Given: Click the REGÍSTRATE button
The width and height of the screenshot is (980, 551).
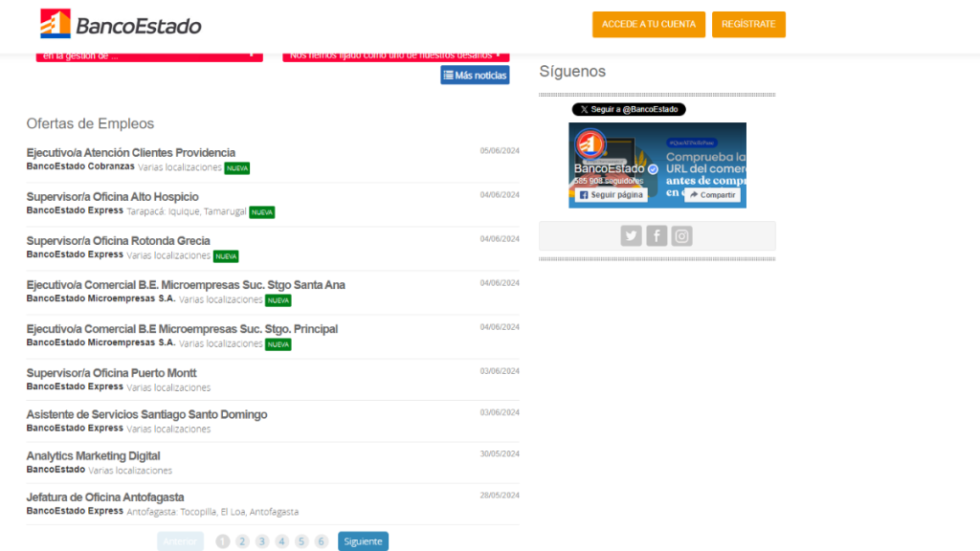Looking at the screenshot, I should click(x=748, y=24).
